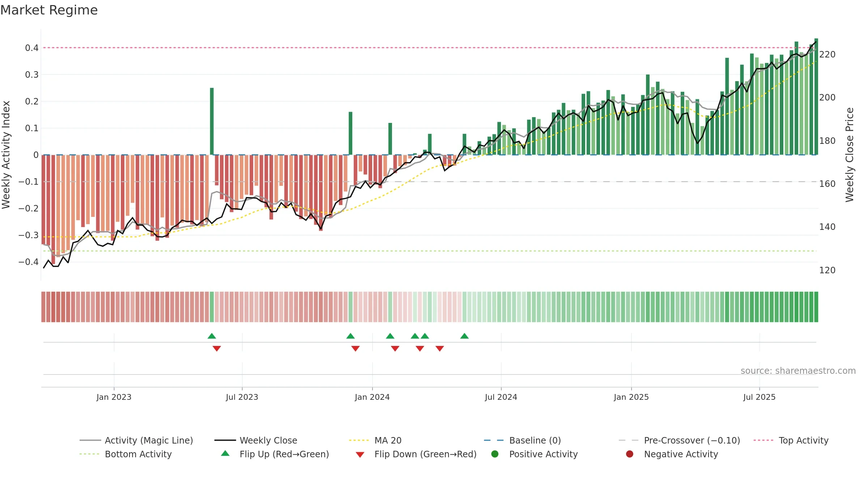Screen dimensions: 868x488
Task: Click the Flip Up marker just before Jan 2024
Action: click(x=350, y=336)
